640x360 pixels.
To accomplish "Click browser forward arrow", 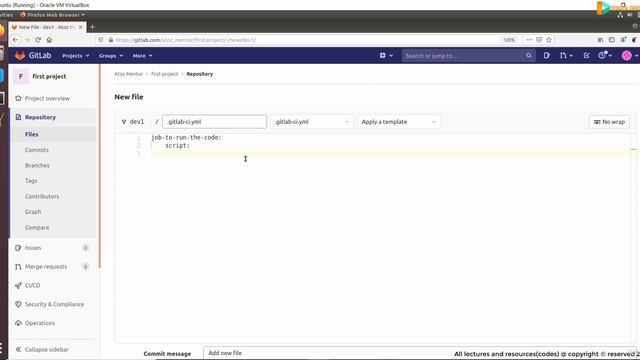I will pos(27,40).
